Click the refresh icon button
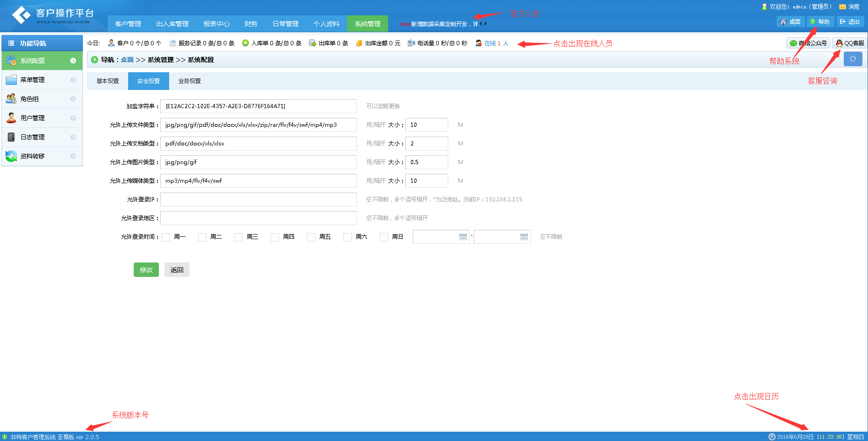The width and height of the screenshot is (868, 441). pyautogui.click(x=853, y=59)
